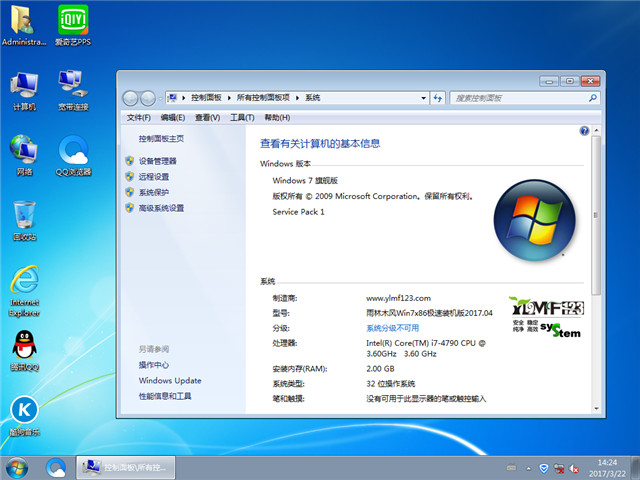Screen dimensions: 640x480
Task: Click the network status tray icon
Action: [x=559, y=468]
